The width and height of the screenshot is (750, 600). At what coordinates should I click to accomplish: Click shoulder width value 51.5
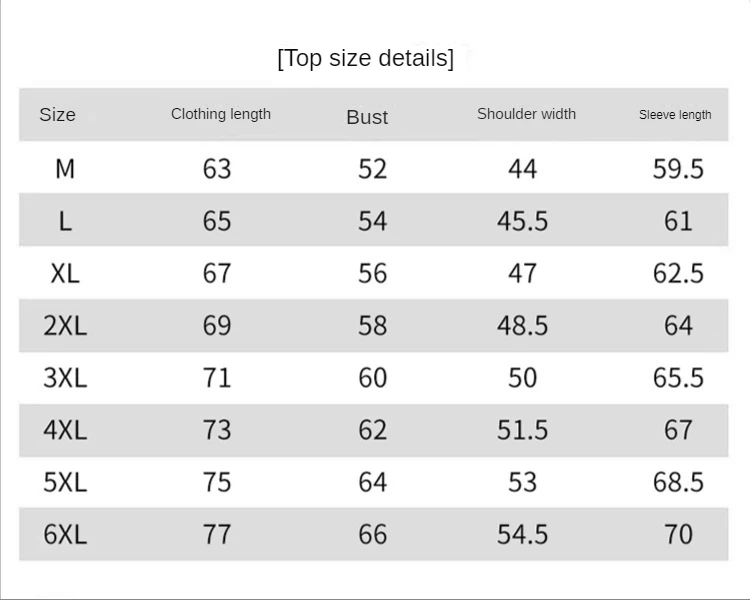522,430
